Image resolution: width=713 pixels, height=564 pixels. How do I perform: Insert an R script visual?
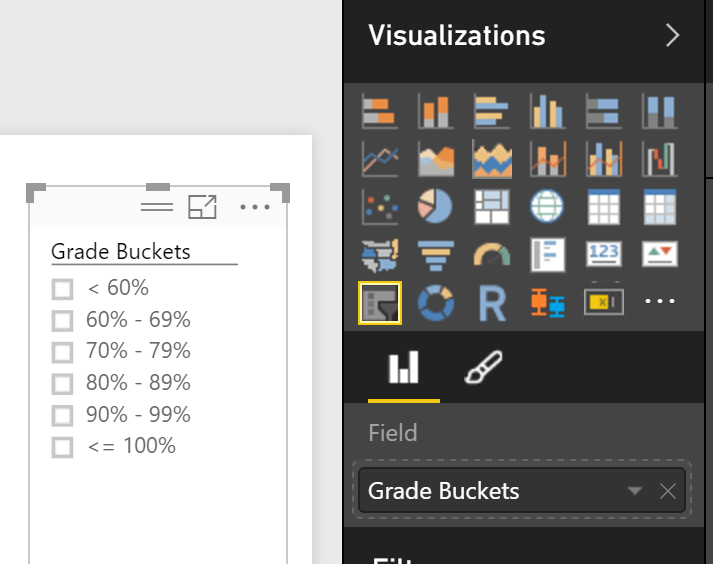point(491,303)
